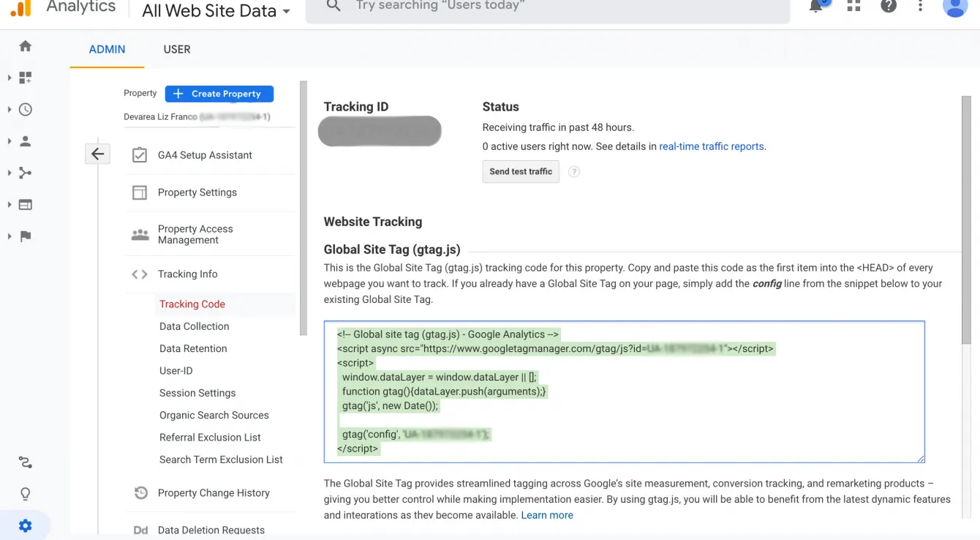The width and height of the screenshot is (980, 540).
Task: Open Data Deletion Requests
Action: coord(211,530)
